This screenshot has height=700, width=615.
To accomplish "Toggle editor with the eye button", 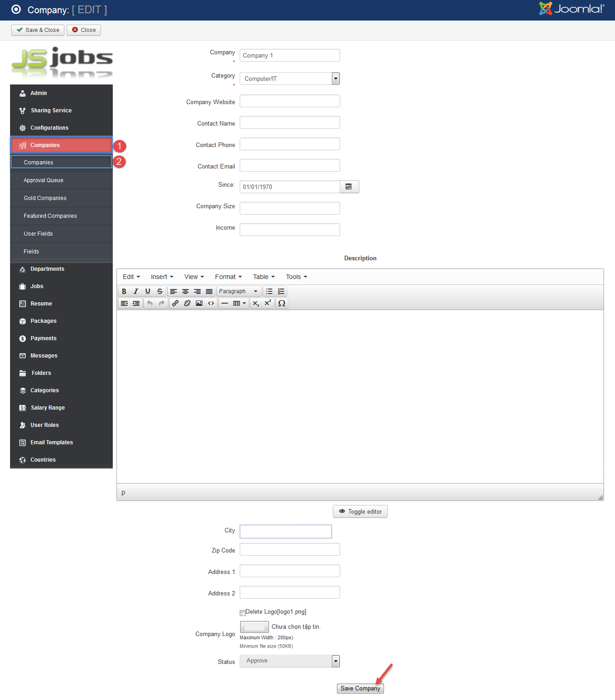I will [x=360, y=511].
